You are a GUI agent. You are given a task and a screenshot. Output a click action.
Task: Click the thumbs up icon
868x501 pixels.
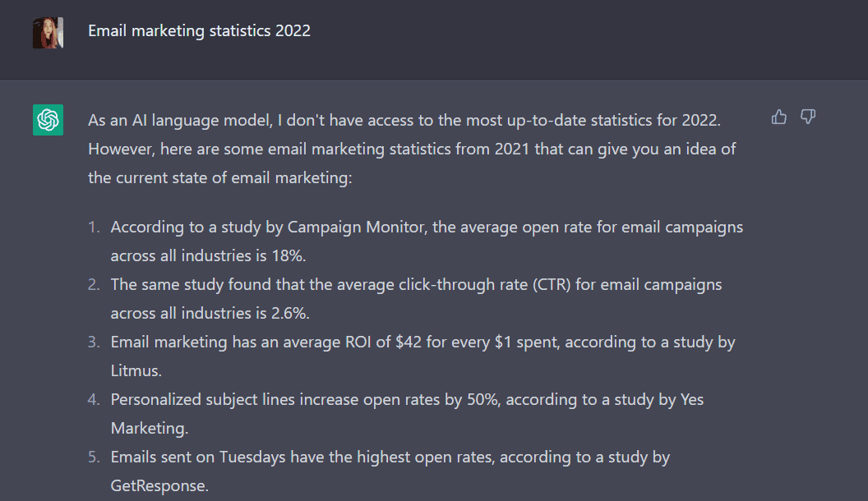779,117
